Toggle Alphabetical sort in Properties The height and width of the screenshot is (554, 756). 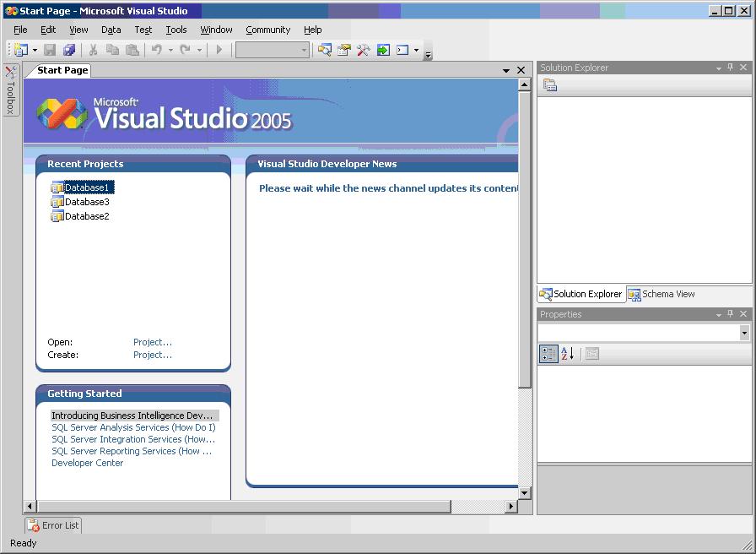pyautogui.click(x=568, y=354)
